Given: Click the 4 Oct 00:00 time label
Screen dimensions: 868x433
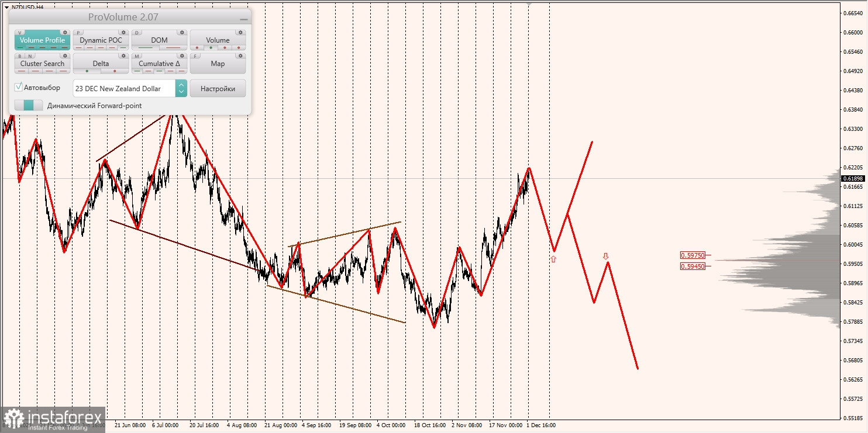Looking at the screenshot, I should pos(391,425).
